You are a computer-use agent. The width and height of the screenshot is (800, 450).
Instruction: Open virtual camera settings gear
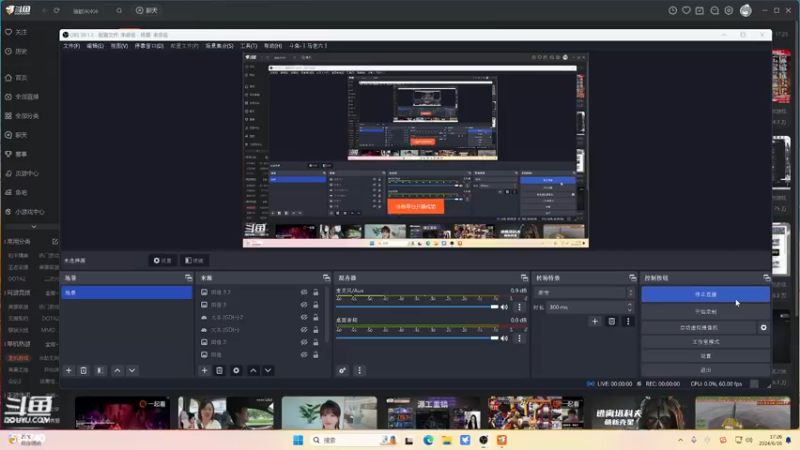[764, 328]
